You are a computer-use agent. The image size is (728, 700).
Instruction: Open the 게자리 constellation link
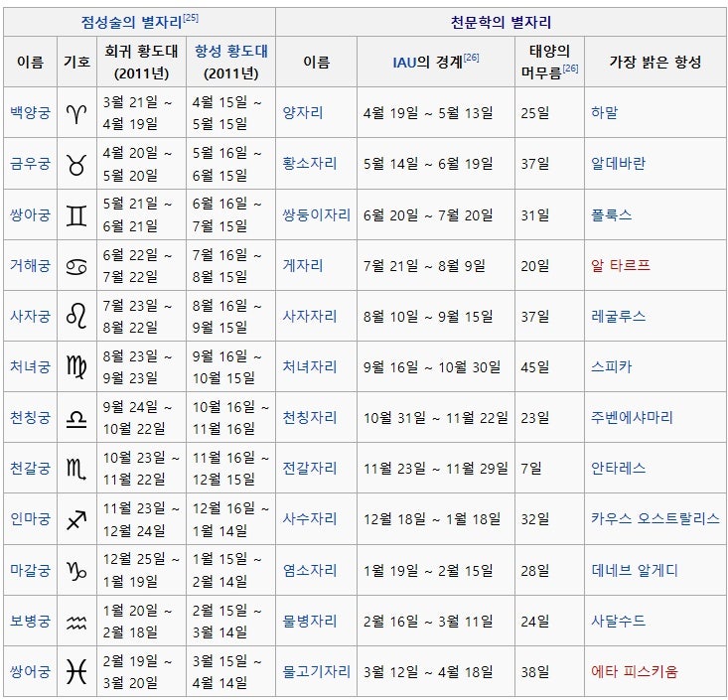303,266
